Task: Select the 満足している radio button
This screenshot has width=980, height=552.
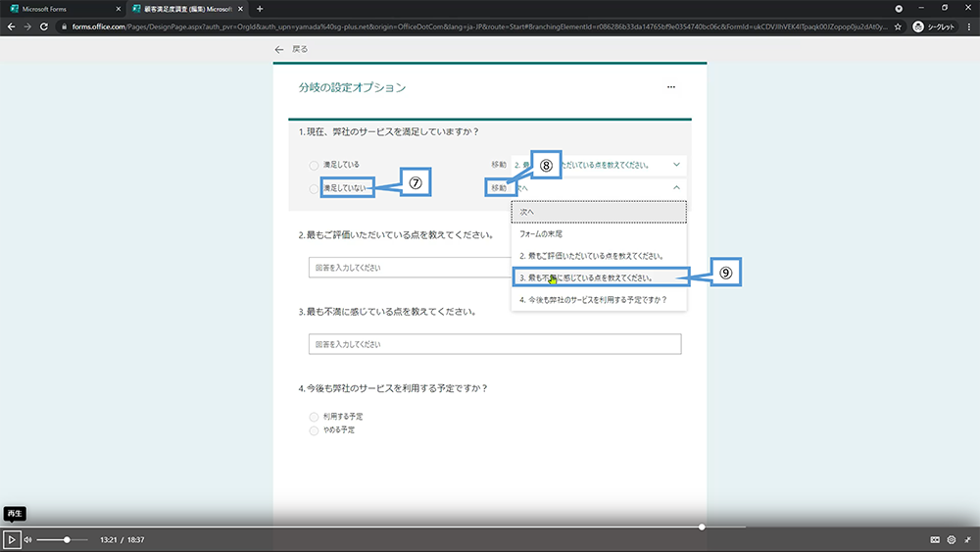Action: pyautogui.click(x=314, y=166)
